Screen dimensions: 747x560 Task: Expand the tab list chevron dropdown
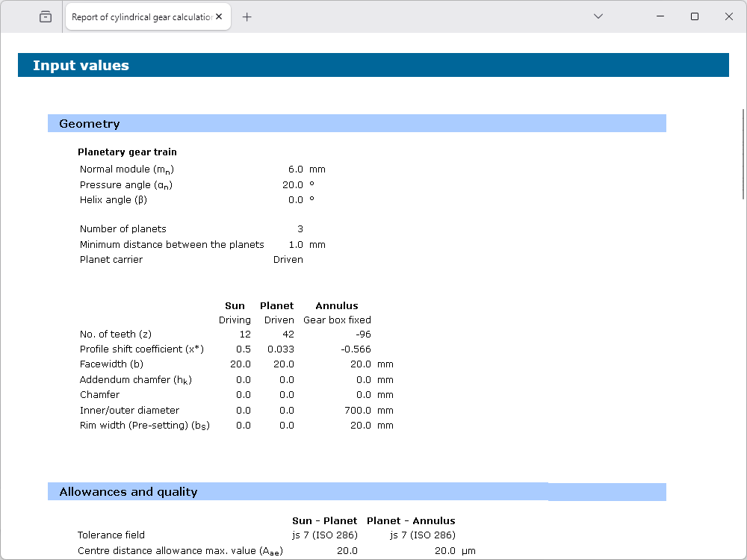[x=598, y=16]
